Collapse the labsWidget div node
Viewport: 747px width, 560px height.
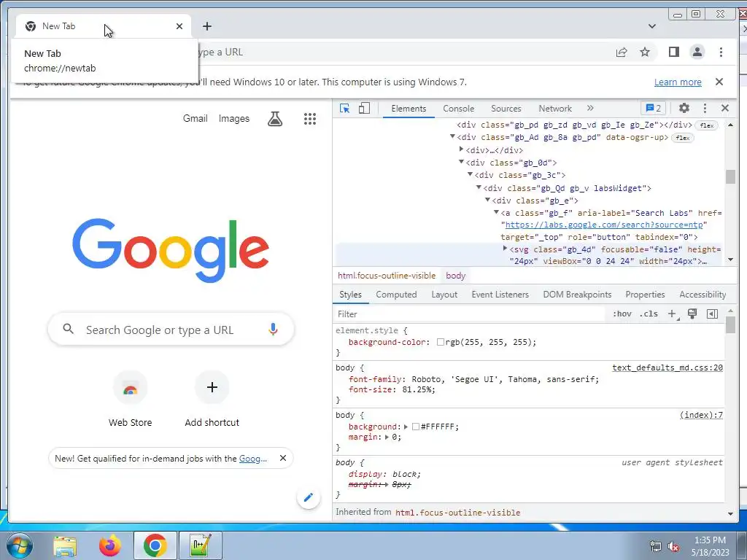click(479, 187)
